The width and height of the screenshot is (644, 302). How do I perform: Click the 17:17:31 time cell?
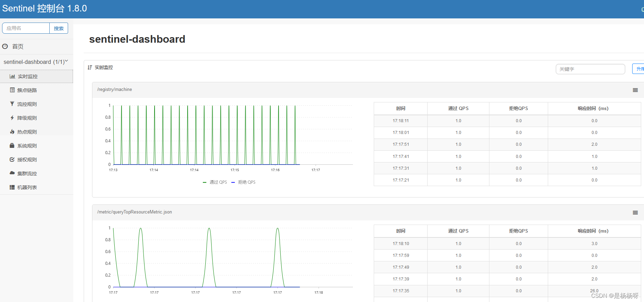tap(401, 168)
